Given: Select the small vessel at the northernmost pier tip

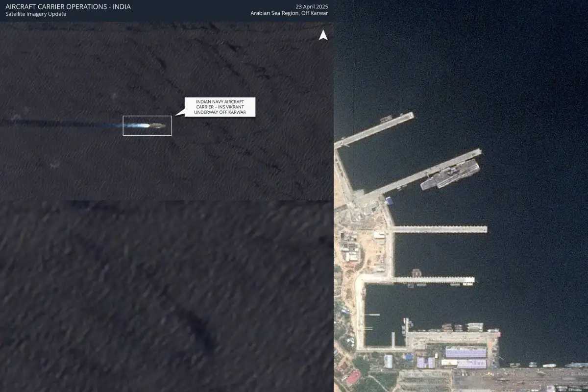Looking at the screenshot, I should tap(386, 119).
